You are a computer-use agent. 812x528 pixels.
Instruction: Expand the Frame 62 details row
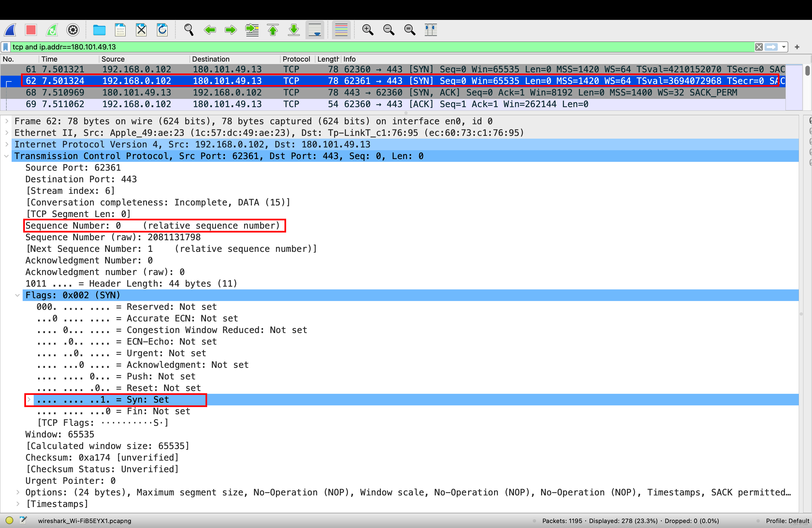(6, 121)
